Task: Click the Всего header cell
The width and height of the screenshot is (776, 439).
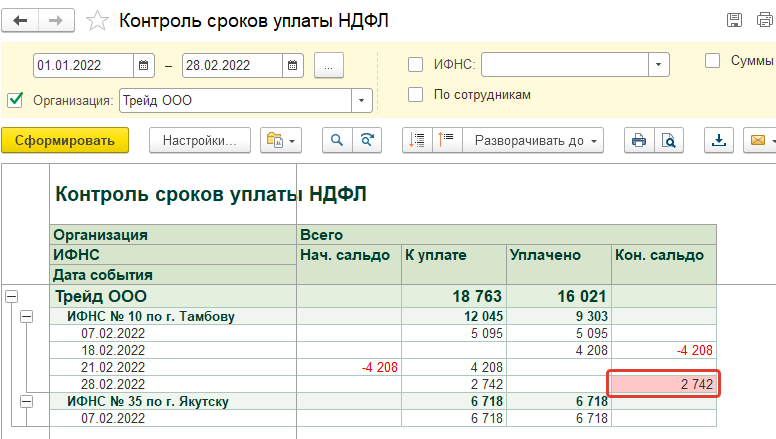Action: pos(506,235)
